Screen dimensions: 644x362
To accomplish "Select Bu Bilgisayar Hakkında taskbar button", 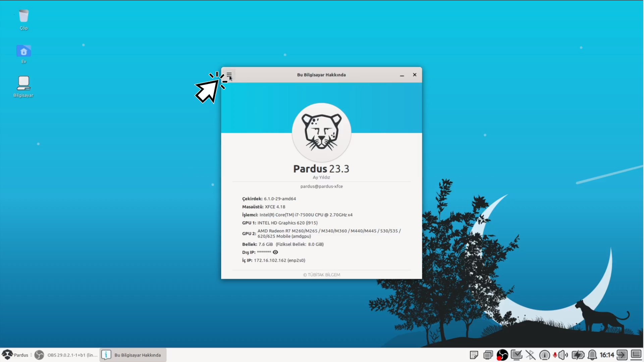I will tap(133, 355).
